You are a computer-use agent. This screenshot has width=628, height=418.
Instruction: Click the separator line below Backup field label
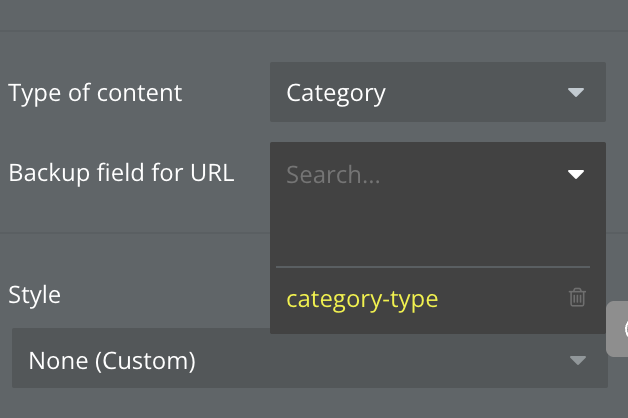point(134,234)
